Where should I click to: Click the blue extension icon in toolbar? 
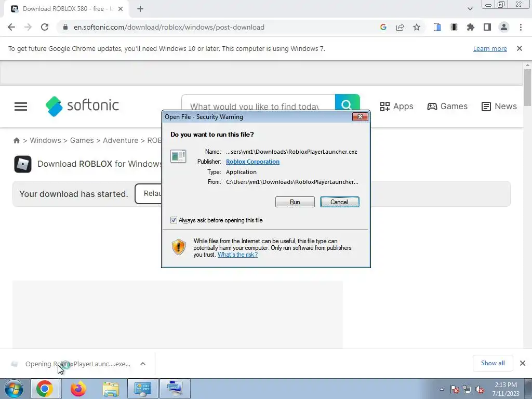[437, 27]
